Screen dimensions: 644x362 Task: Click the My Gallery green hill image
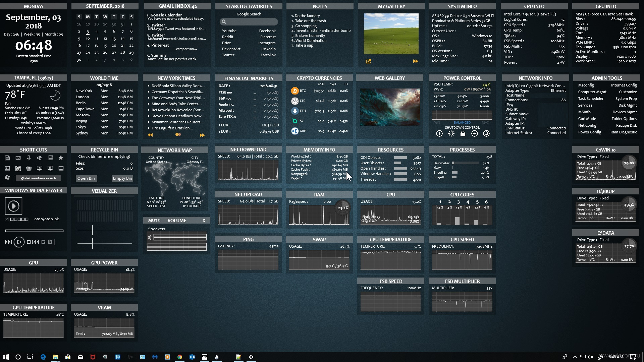391,34
